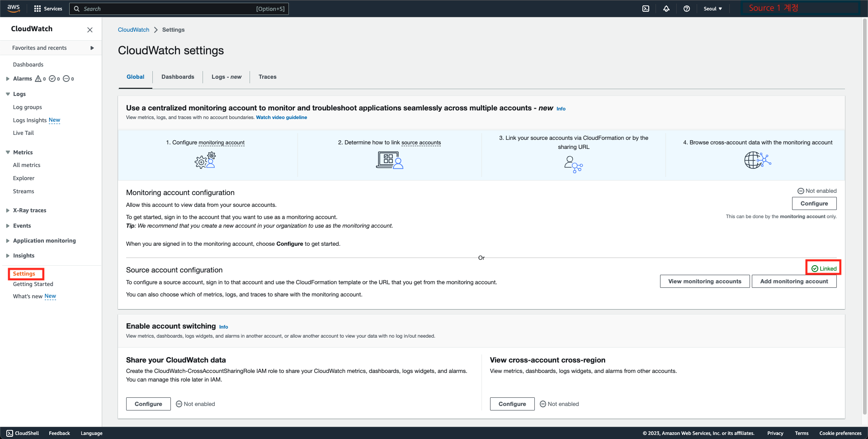Screen dimensions: 868x439
Task: Open the Seoul region dropdown
Action: (712, 8)
